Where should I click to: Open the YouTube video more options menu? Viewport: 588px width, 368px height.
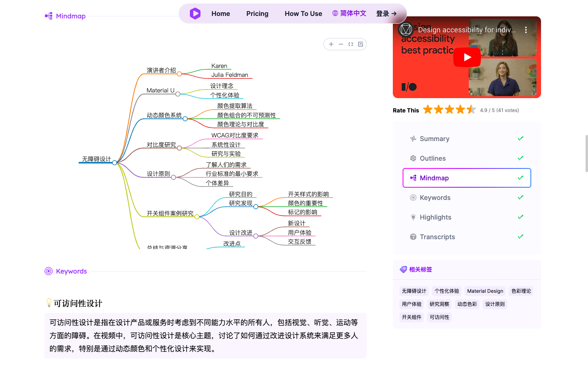coord(526,30)
